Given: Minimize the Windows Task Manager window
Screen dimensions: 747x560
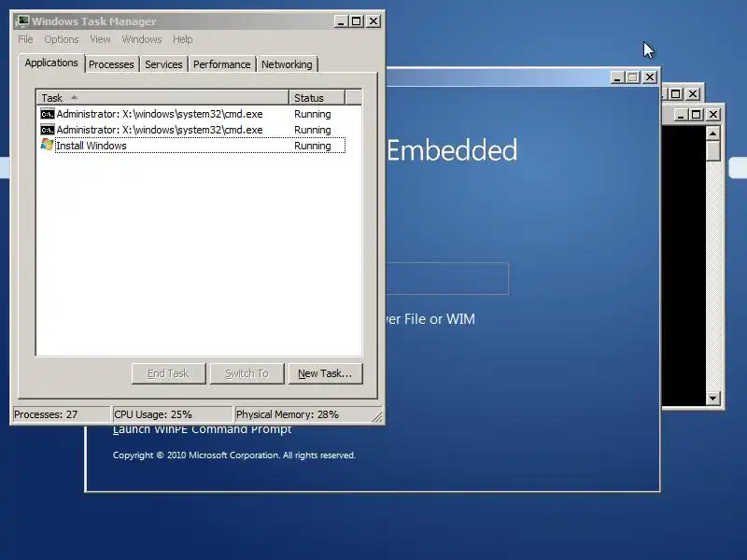Looking at the screenshot, I should 341,21.
